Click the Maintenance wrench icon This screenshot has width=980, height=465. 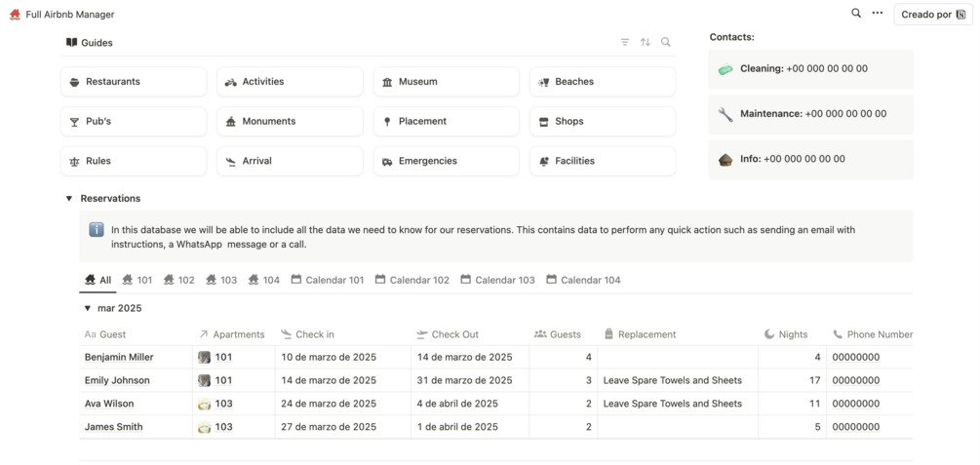click(725, 114)
